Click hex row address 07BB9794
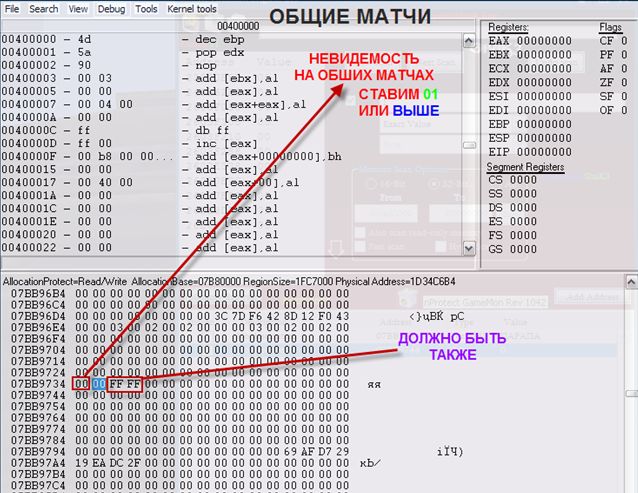 point(38,452)
